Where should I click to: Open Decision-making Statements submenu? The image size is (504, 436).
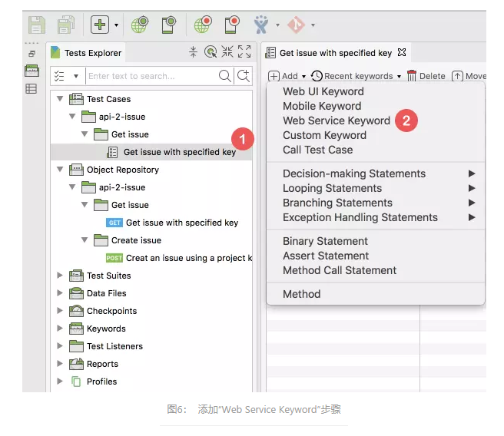[x=376, y=173]
